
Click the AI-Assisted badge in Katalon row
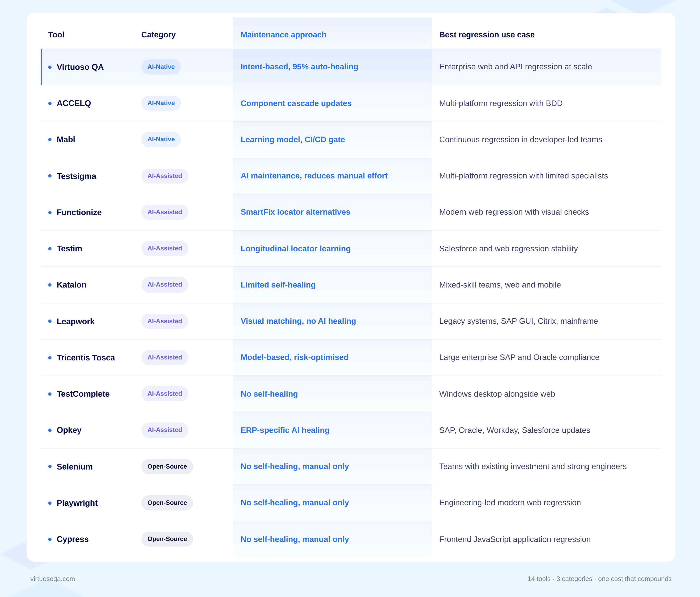(x=165, y=285)
